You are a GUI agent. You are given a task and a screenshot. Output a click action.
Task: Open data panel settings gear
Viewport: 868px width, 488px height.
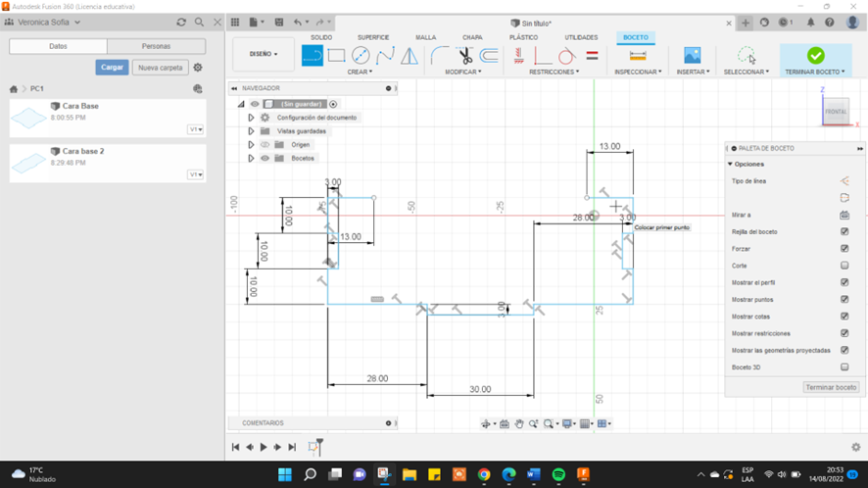pyautogui.click(x=198, y=68)
